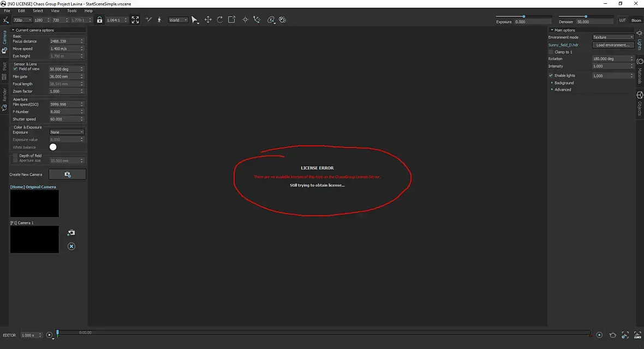Click the scatter path tool icon
644x349 pixels.
click(x=257, y=20)
